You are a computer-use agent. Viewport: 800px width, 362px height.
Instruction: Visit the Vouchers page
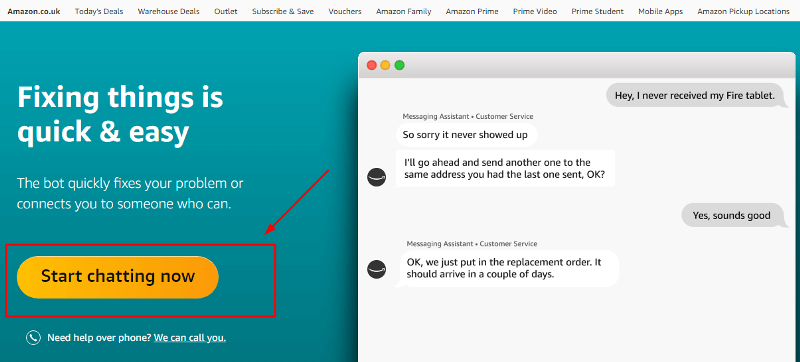pyautogui.click(x=345, y=11)
